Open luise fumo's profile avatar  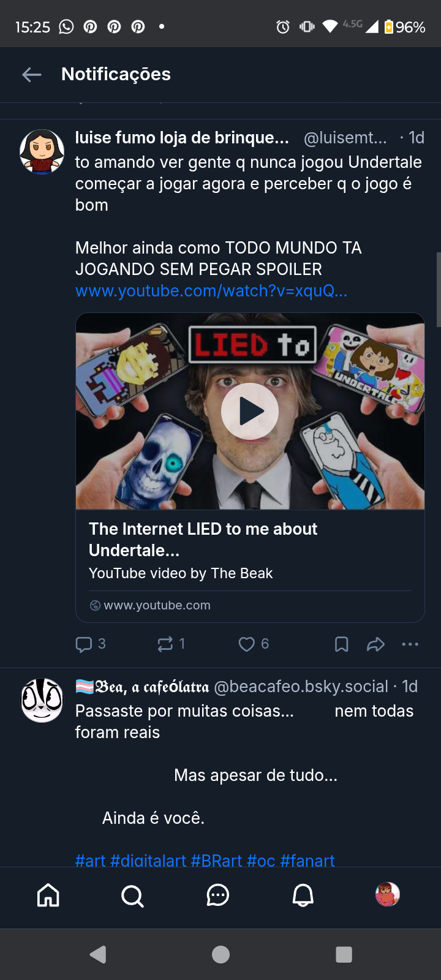point(42,151)
